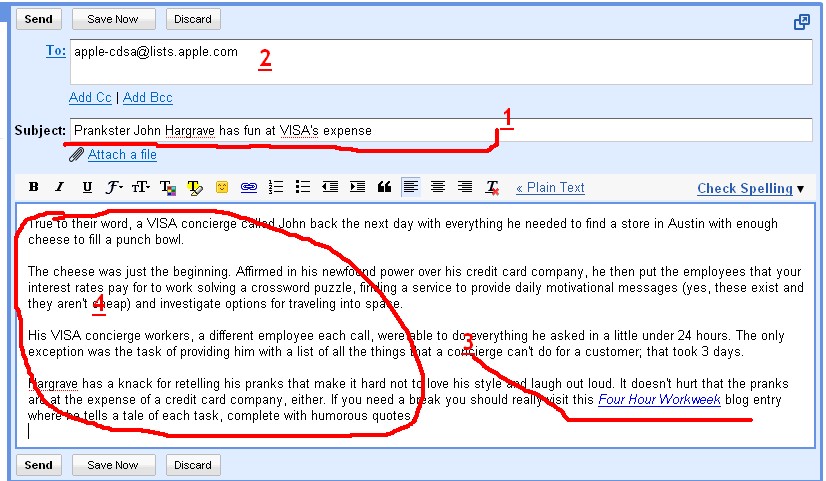Open the Check Spelling menu
Image resolution: width=826 pixels, height=481 pixels.
point(751,189)
